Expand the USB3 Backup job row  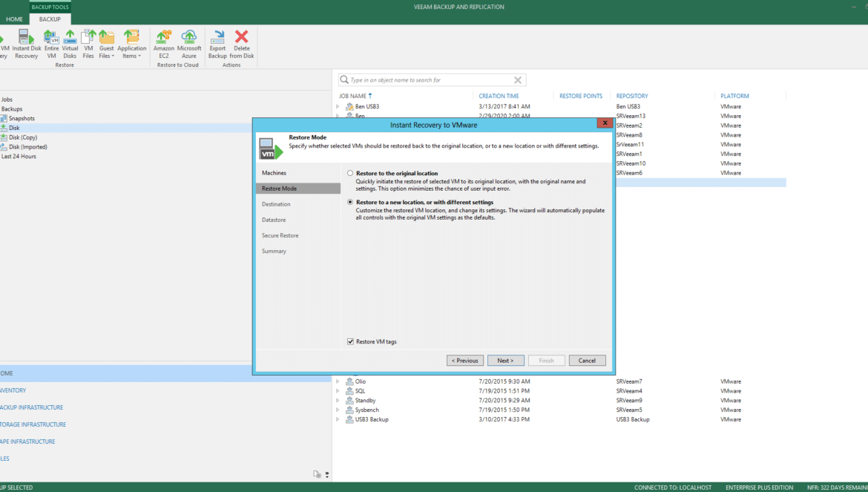338,419
